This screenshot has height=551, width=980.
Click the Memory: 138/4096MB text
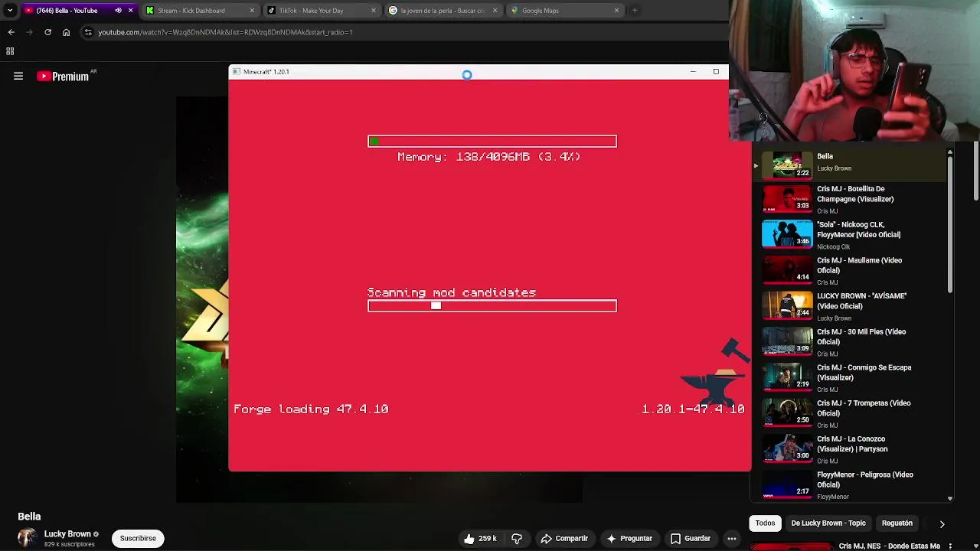coord(489,157)
